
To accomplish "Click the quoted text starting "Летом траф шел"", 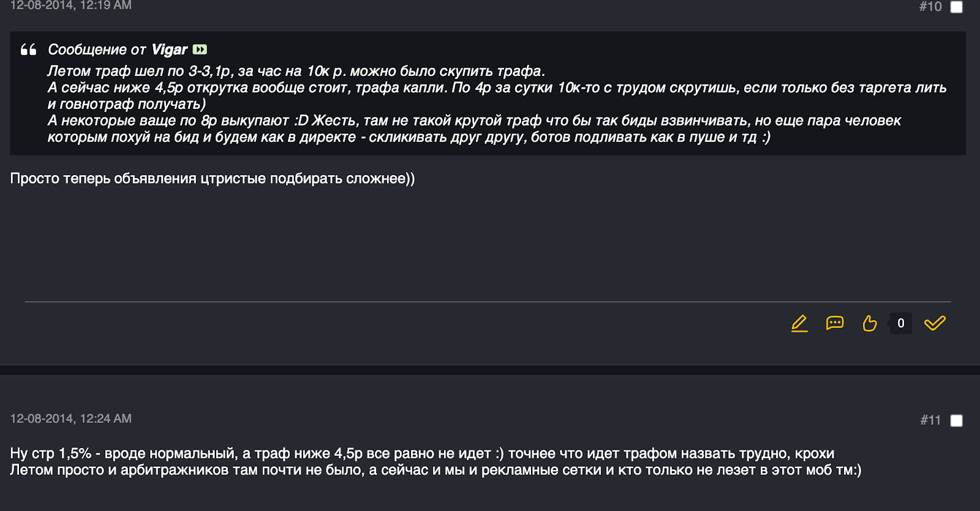I will click(x=296, y=71).
